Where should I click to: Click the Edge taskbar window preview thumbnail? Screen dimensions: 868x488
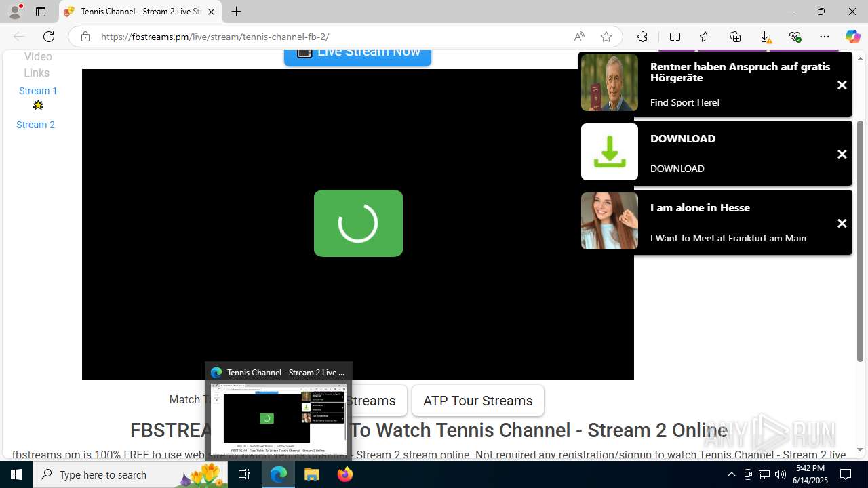tap(279, 419)
